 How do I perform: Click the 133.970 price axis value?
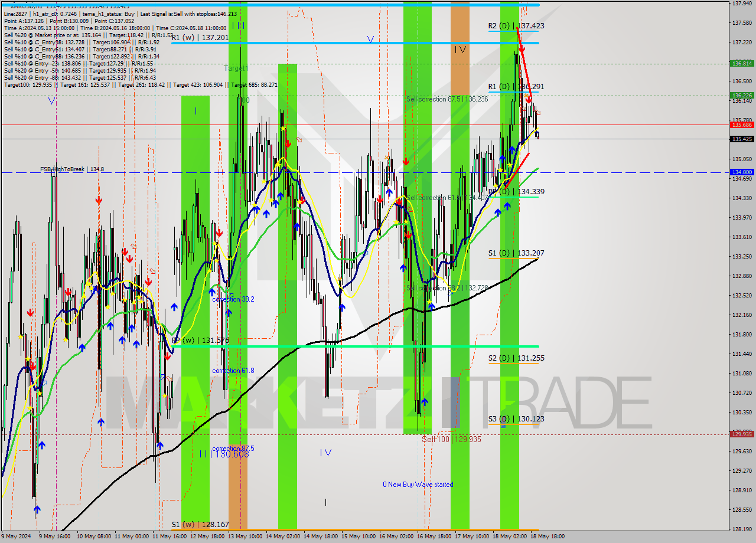coord(742,218)
